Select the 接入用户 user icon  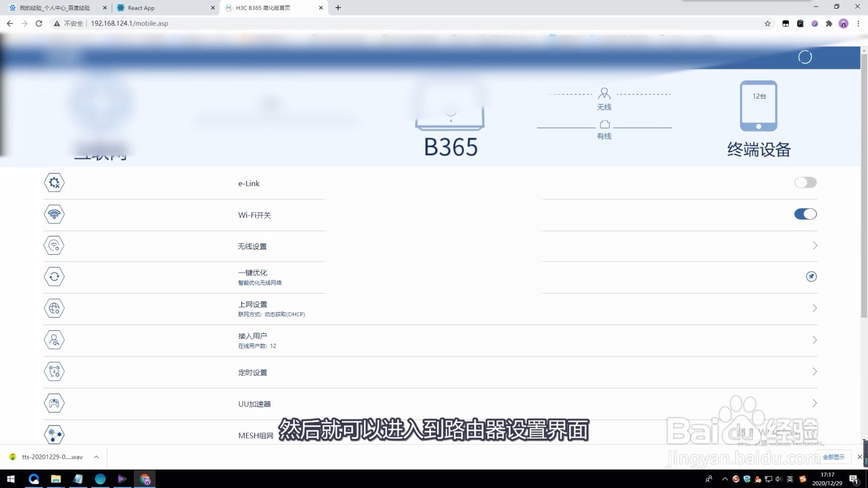54,340
